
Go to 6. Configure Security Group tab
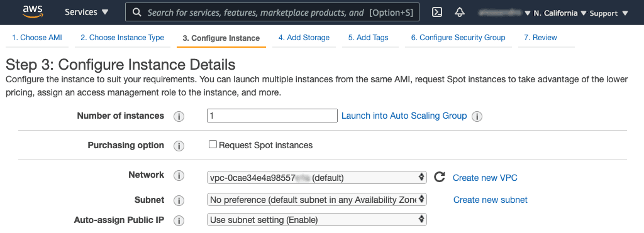tap(458, 38)
